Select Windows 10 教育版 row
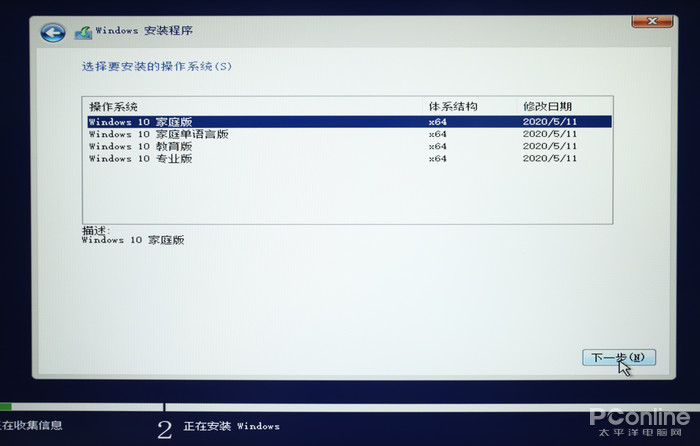This screenshot has height=446, width=700. click(350, 146)
